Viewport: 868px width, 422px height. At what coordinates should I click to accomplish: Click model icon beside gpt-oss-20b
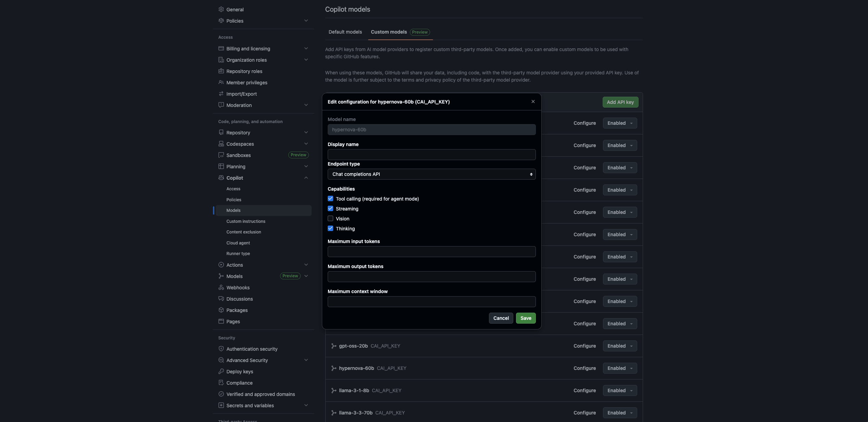(334, 346)
